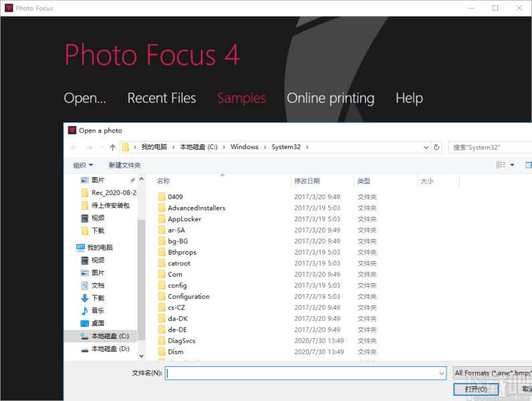532x401 pixels.
Task: Click the Dism folder icon
Action: [162, 352]
